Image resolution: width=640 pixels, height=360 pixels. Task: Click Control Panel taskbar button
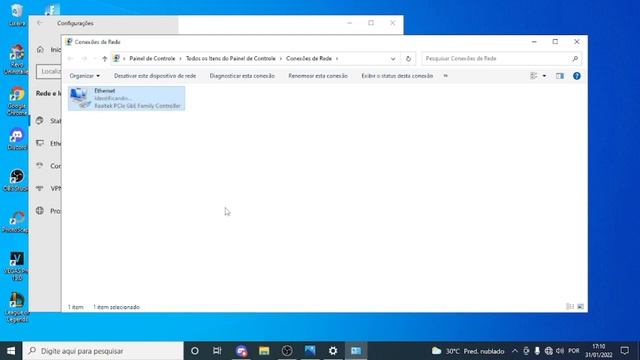click(356, 351)
